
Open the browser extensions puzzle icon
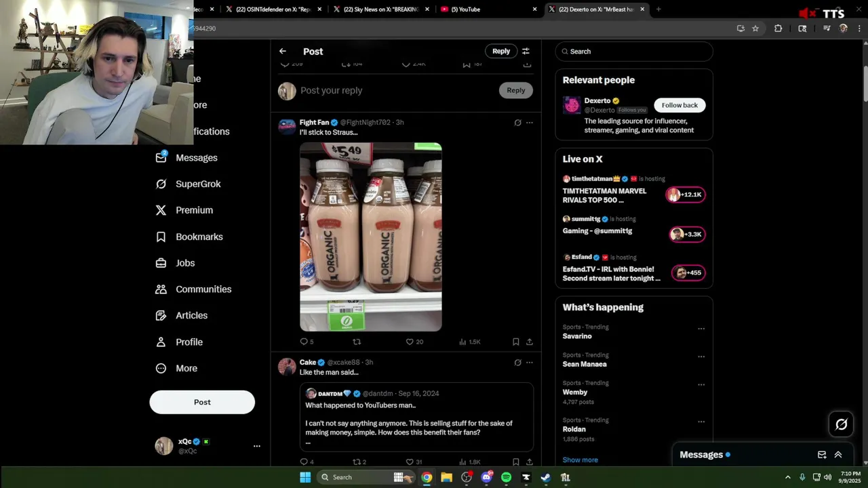click(778, 28)
